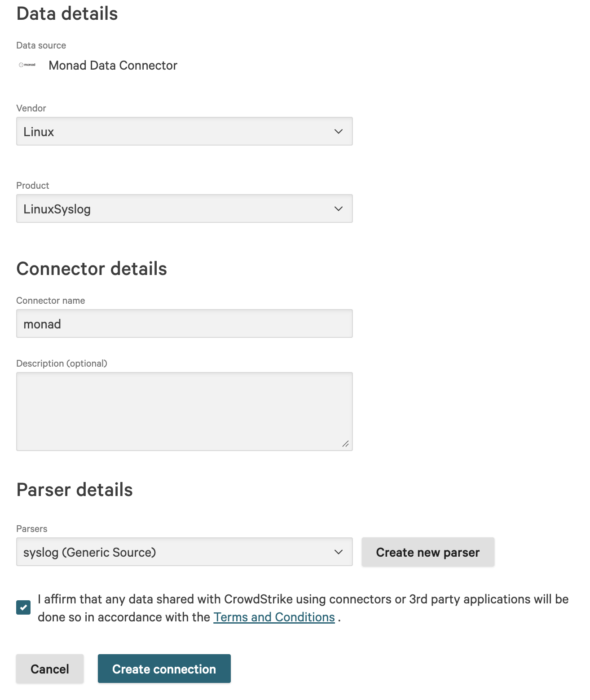The width and height of the screenshot is (590, 700).
Task: Click the Description (optional) label
Action: point(62,363)
